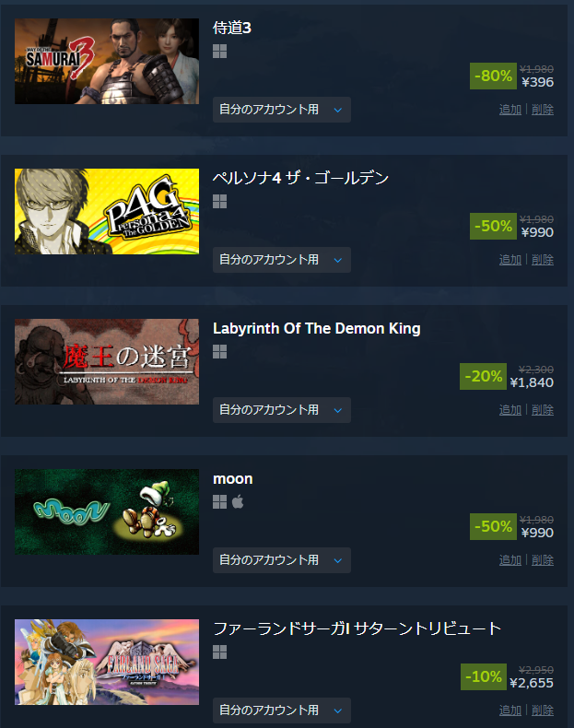This screenshot has height=728, width=574.
Task: Click the Windows icon under ペルソナ4 ザ・ゴールデン
Action: [x=219, y=202]
